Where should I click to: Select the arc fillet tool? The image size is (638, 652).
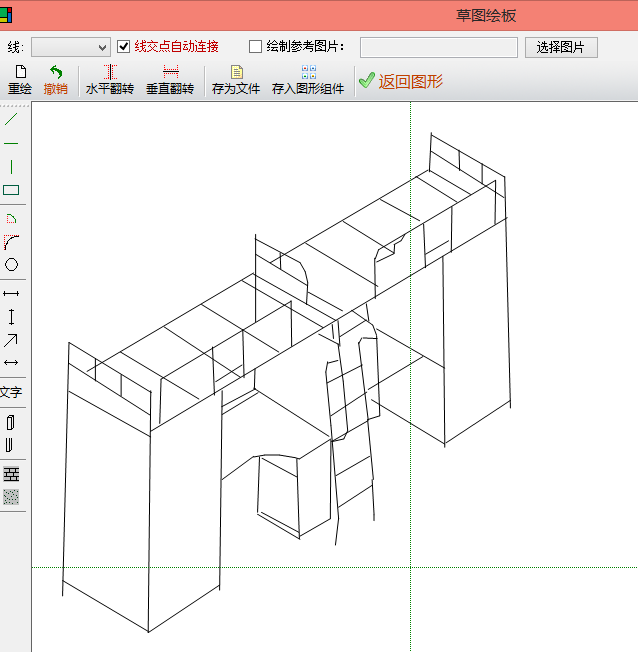point(11,242)
